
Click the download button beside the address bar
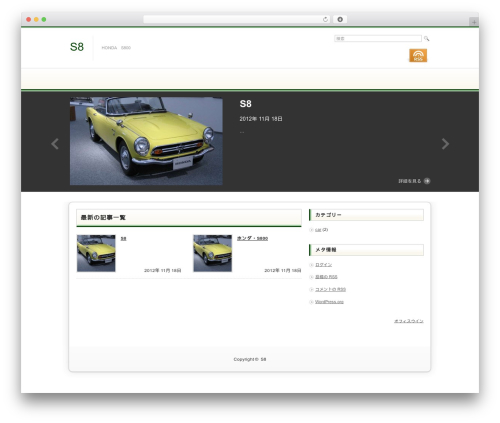[x=340, y=20]
